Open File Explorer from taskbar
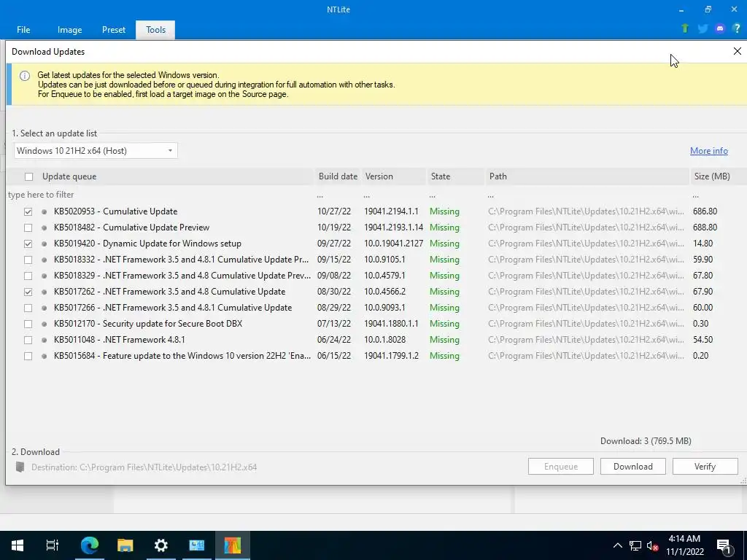This screenshot has height=560, width=747. pos(125,545)
